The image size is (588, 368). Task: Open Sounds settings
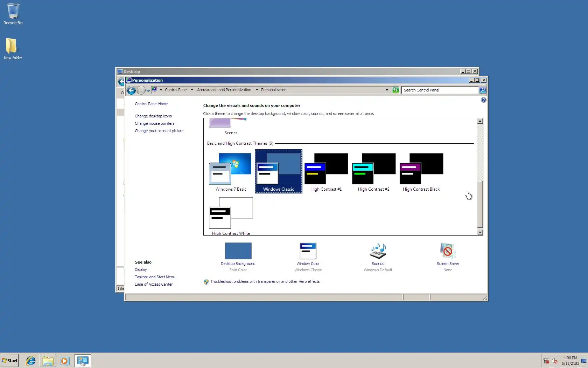tap(378, 257)
